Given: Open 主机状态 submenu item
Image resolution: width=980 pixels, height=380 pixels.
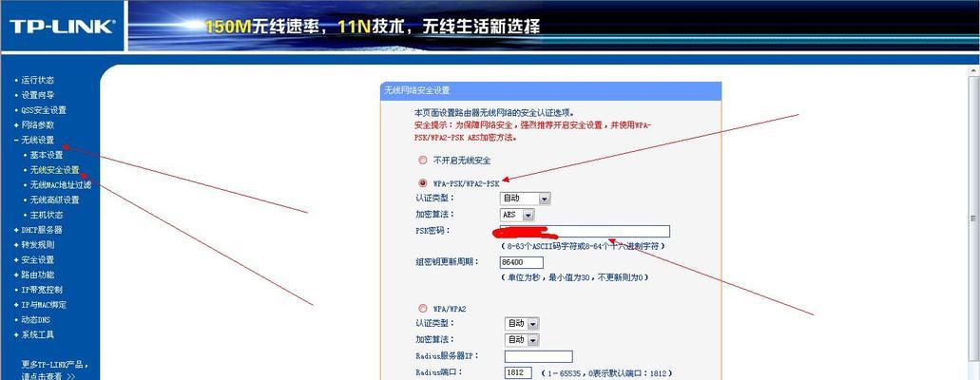Looking at the screenshot, I should pyautogui.click(x=47, y=215).
